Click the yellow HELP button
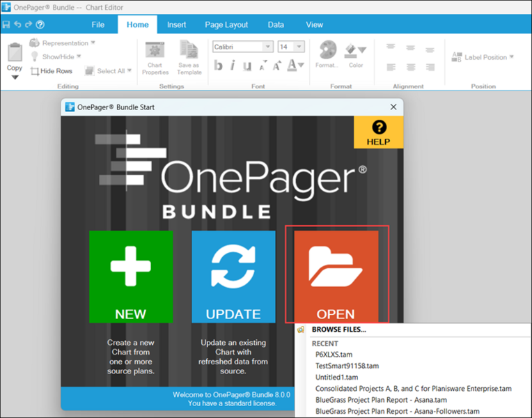The width and height of the screenshot is (532, 418). [x=378, y=132]
